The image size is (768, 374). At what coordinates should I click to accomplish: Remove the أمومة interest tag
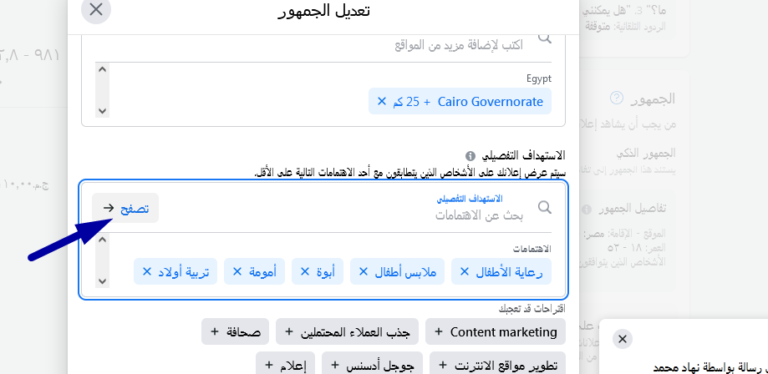point(237,271)
